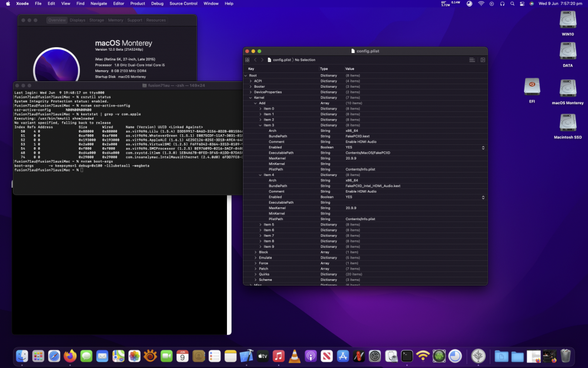This screenshot has height=368, width=588.
Task: Open the Product menu
Action: point(138,4)
